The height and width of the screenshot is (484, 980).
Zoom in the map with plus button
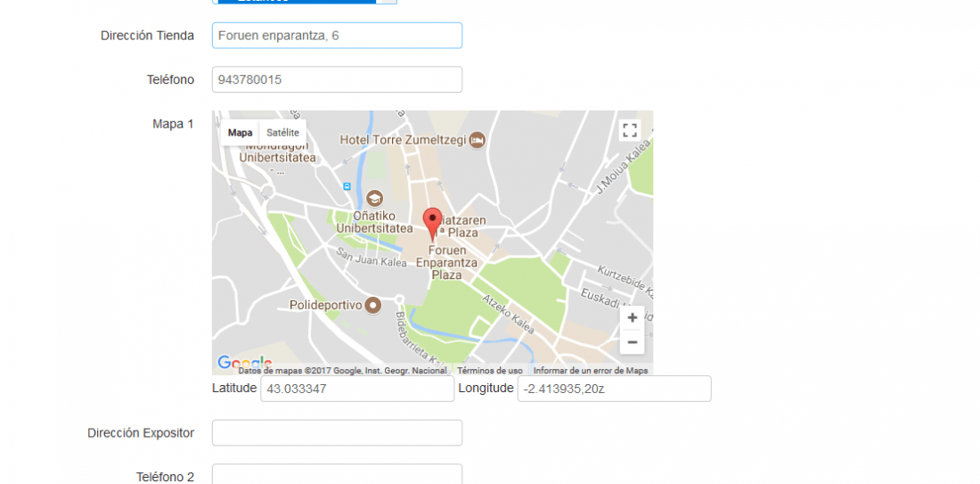[632, 317]
